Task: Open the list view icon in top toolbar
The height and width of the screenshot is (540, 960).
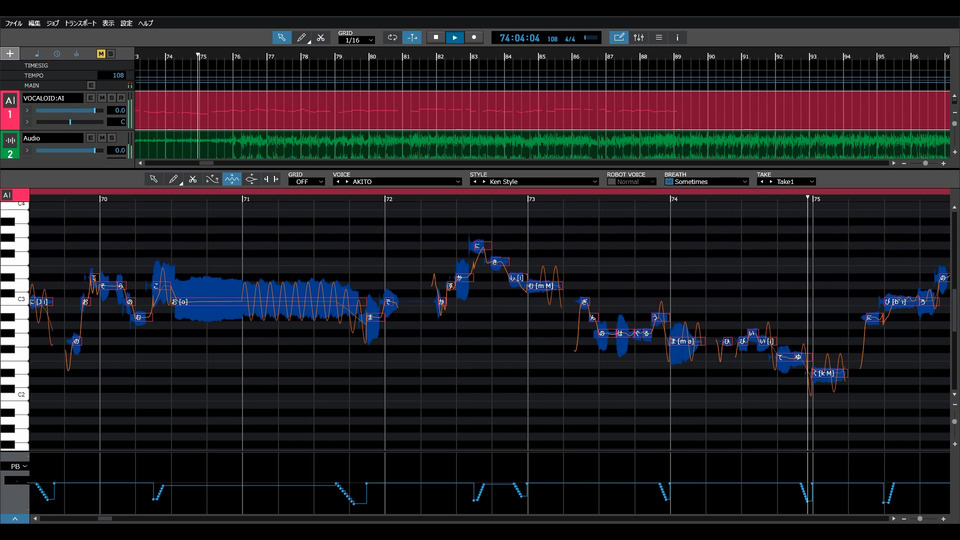Action: (x=659, y=37)
